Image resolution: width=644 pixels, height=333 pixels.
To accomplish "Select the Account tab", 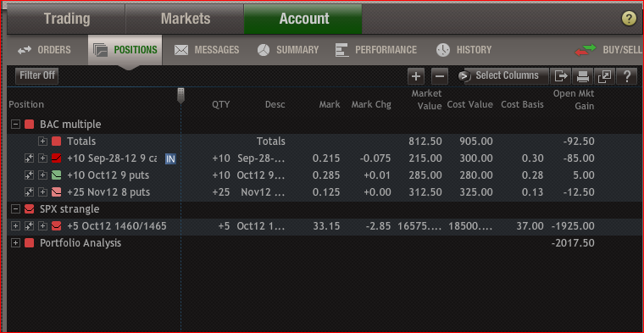I will (303, 19).
